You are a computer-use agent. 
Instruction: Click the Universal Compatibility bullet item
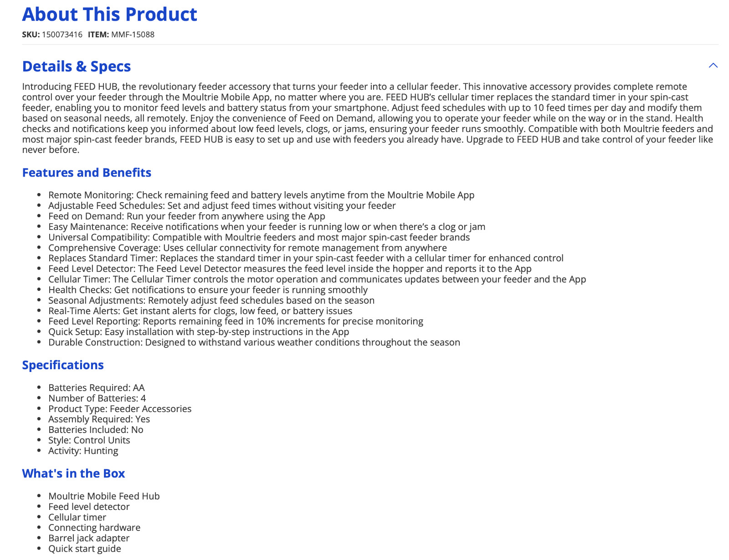pos(259,237)
